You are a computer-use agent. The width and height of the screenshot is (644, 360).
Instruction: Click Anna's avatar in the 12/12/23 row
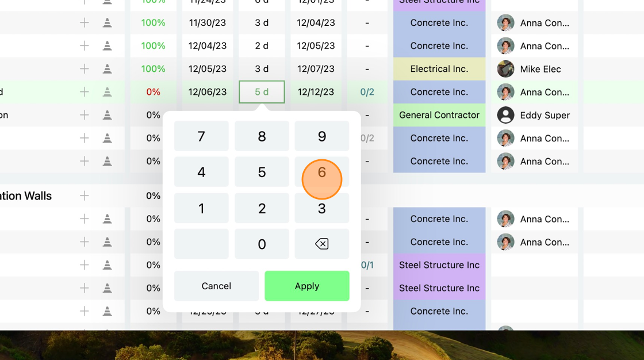(505, 92)
